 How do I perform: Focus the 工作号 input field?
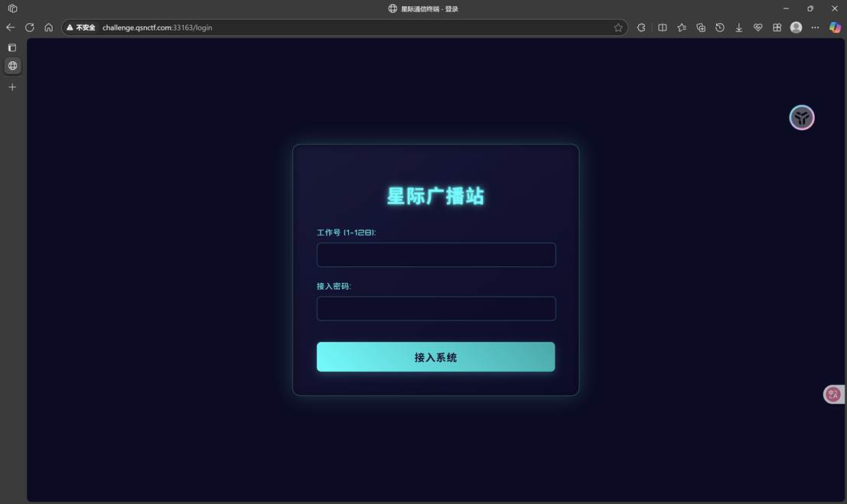coord(435,254)
